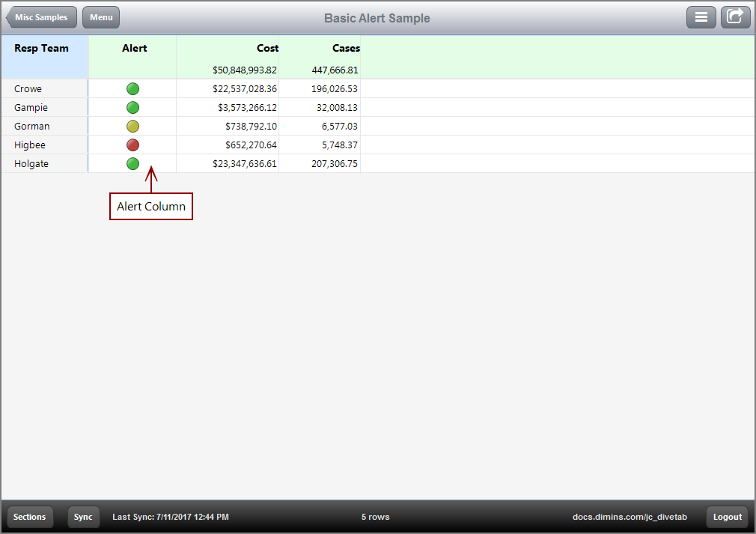Click Gorman's yellow alert indicator
756x534 pixels.
click(x=133, y=127)
